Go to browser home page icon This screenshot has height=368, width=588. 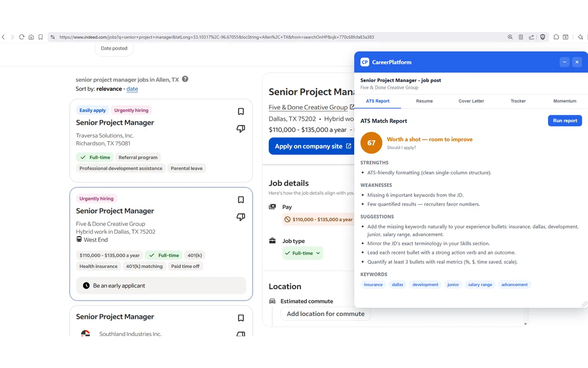click(31, 37)
